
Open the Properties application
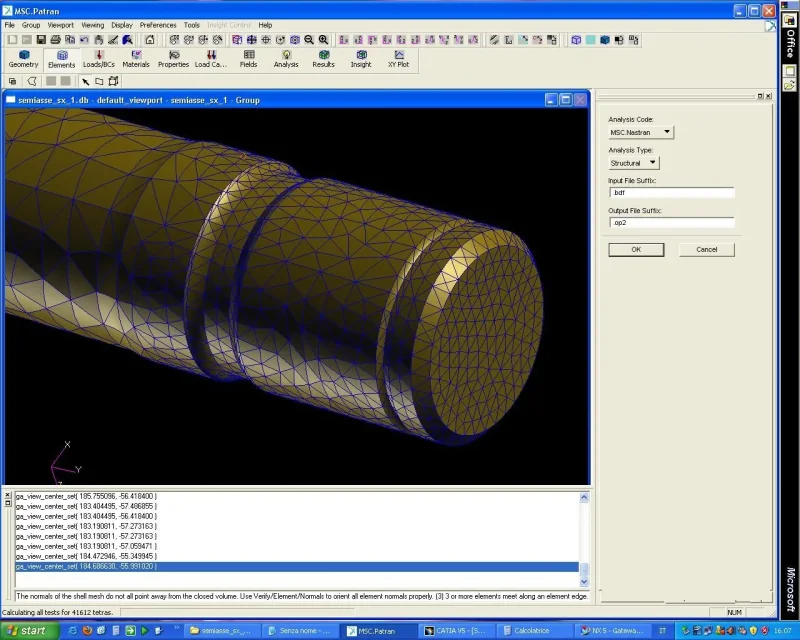click(x=173, y=59)
